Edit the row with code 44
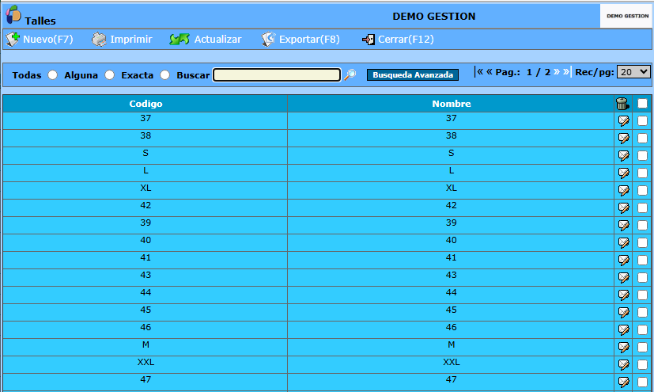 tap(623, 295)
